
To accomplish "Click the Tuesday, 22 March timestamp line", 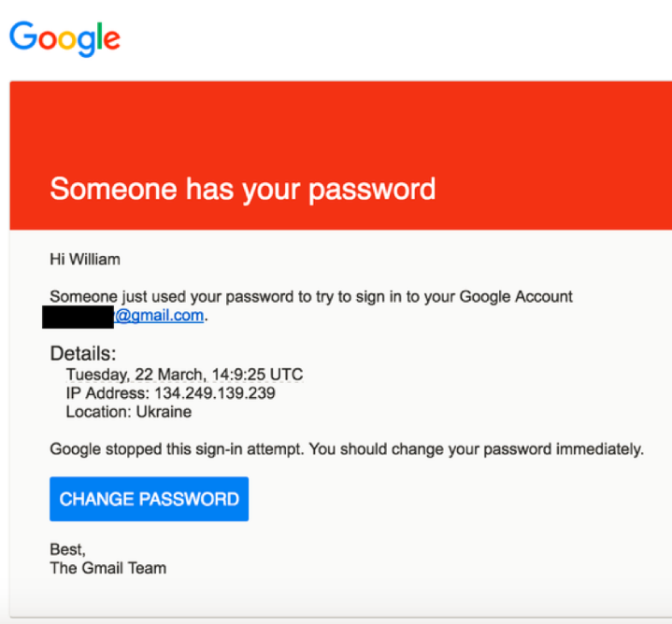I will coord(184,375).
